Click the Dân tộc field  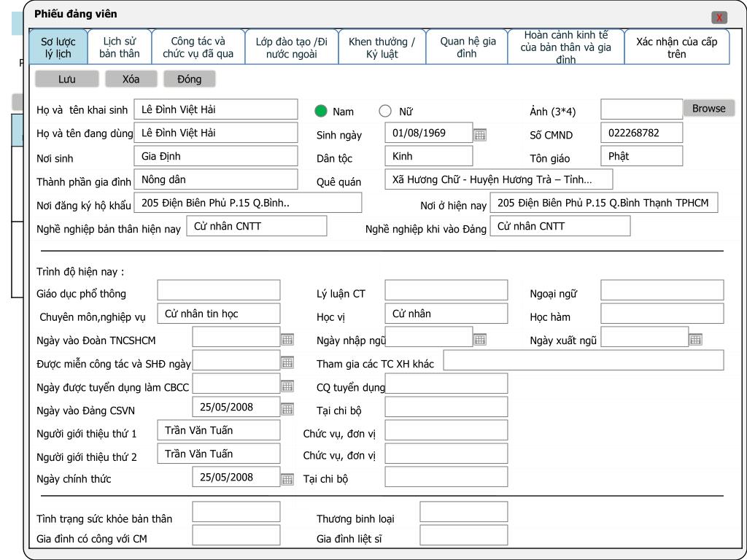point(429,156)
